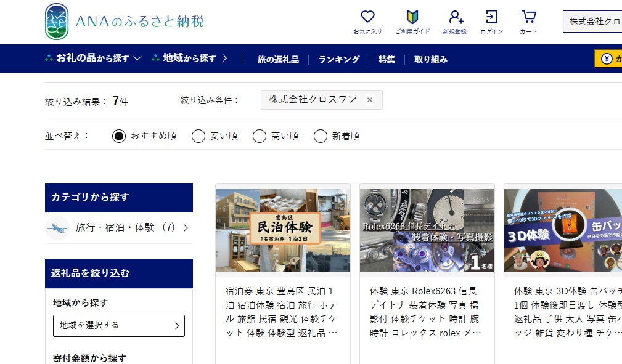Image resolution: width=622 pixels, height=364 pixels.
Task: Open the 地域を選択する selector
Action: coord(119,325)
